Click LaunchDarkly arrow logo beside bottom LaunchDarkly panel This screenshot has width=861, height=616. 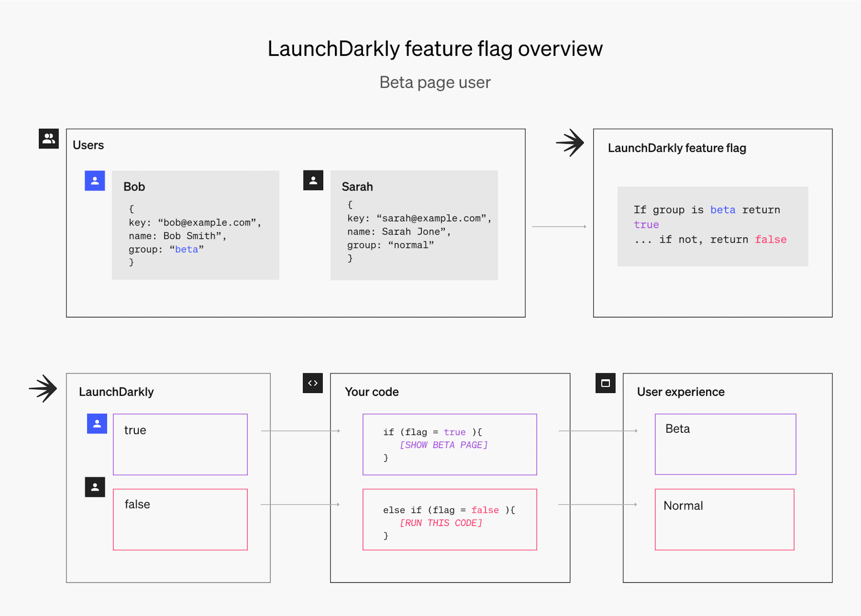coord(43,388)
